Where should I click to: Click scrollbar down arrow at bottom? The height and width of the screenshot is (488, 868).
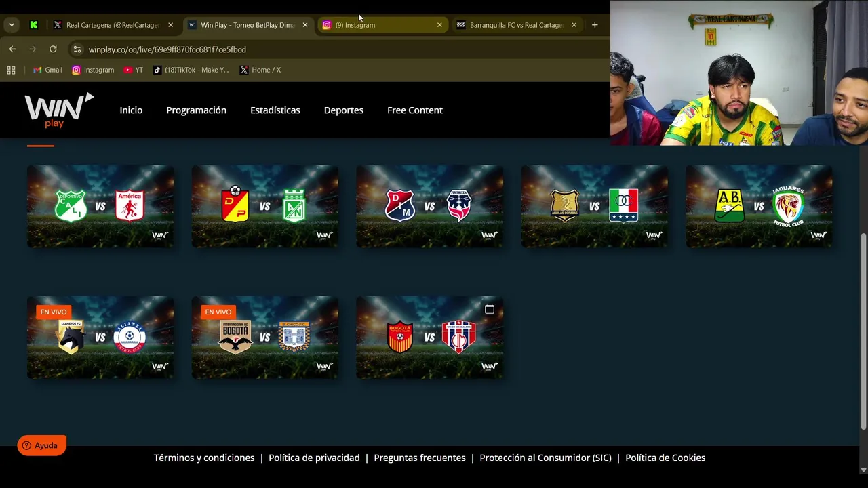point(863,470)
